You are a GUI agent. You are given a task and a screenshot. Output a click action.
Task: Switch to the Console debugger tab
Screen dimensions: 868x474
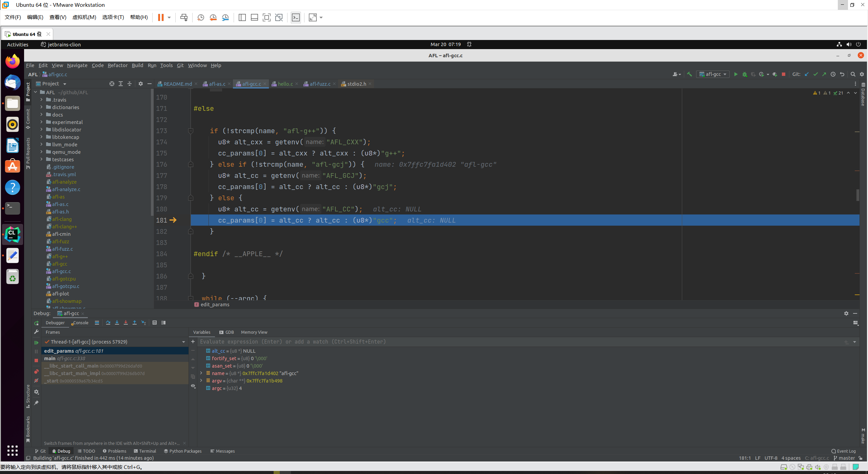pos(80,323)
